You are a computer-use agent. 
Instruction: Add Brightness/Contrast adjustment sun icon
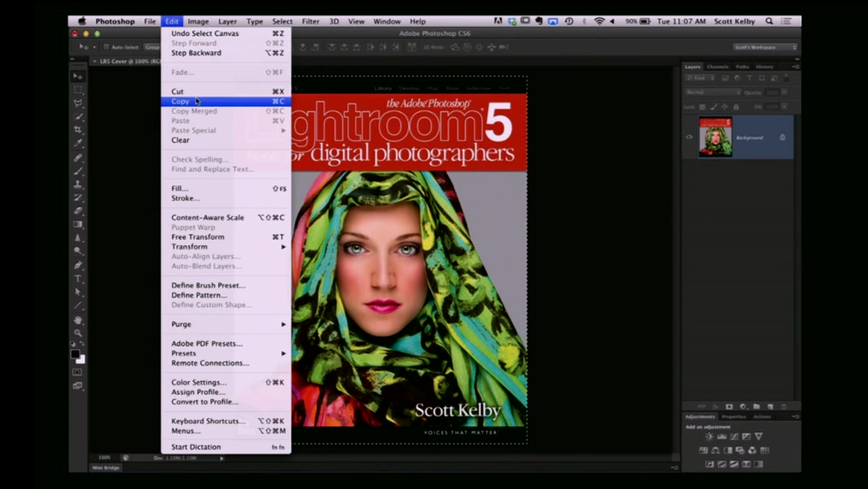(x=709, y=436)
